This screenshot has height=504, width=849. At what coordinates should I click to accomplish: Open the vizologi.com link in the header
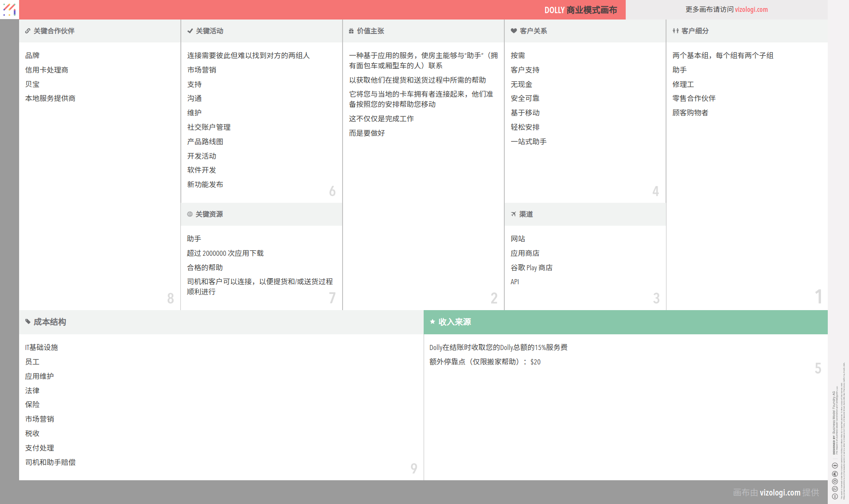pos(751,9)
